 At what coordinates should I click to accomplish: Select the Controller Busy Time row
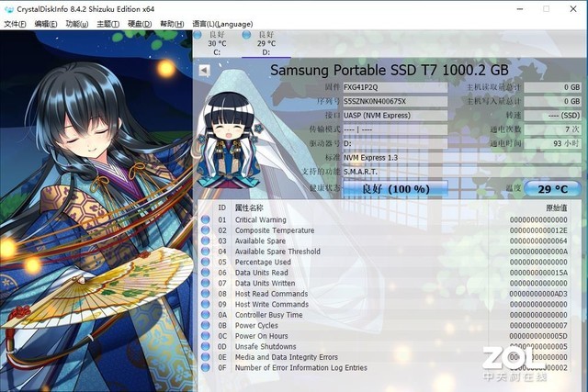click(x=384, y=315)
